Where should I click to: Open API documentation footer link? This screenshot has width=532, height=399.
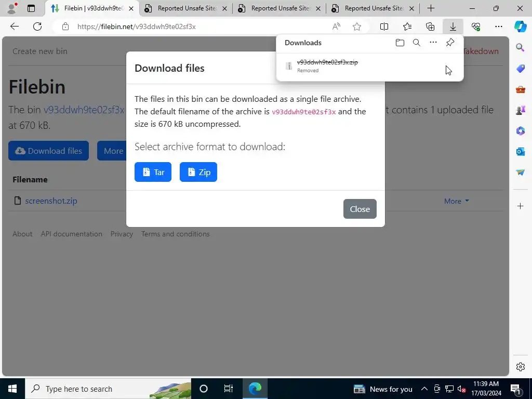tap(71, 234)
